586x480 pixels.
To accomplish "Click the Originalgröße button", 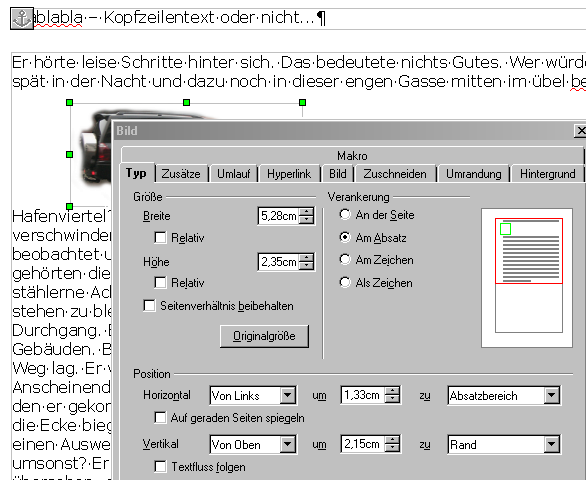I will tap(264, 336).
